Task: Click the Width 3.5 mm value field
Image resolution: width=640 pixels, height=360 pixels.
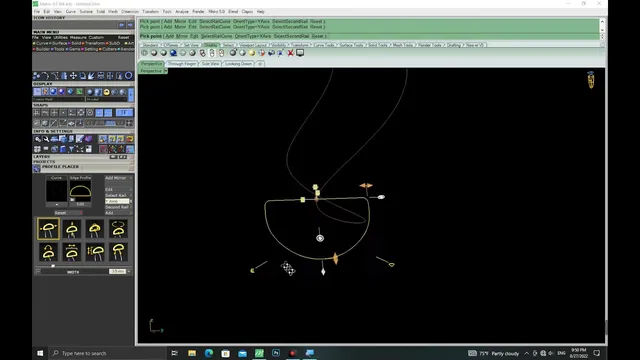Action: [x=117, y=271]
